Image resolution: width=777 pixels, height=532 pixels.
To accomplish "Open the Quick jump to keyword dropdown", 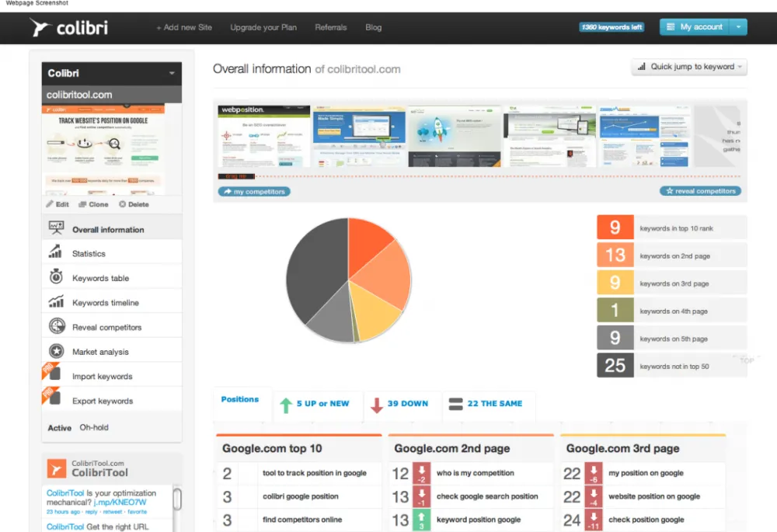I will coord(688,67).
